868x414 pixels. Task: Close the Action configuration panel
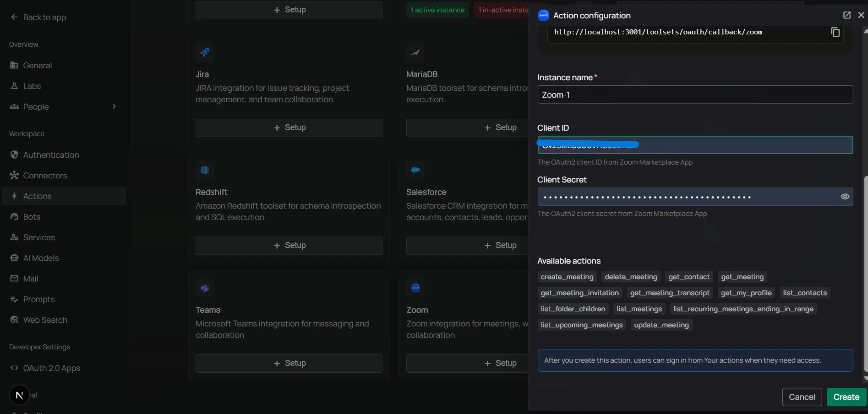(861, 15)
